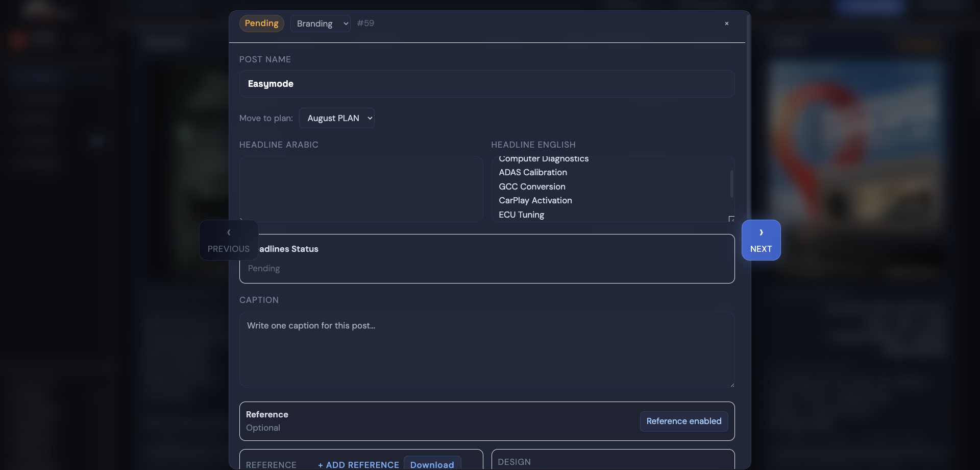Grab the Headline English resize handle
The image size is (980, 470).
point(731,219)
